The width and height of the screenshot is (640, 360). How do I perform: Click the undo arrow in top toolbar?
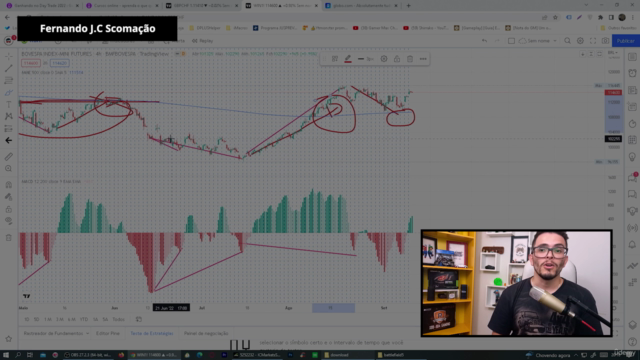(x=484, y=41)
